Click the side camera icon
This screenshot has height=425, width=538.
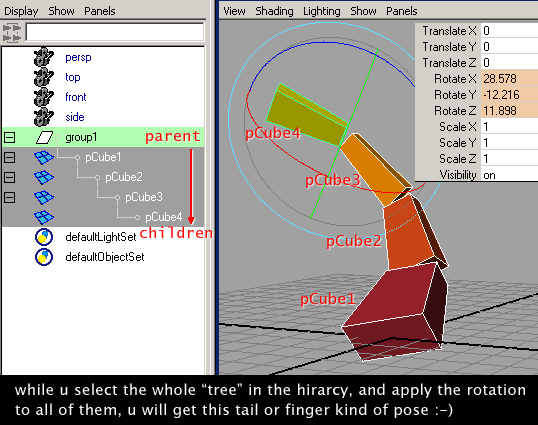44,117
